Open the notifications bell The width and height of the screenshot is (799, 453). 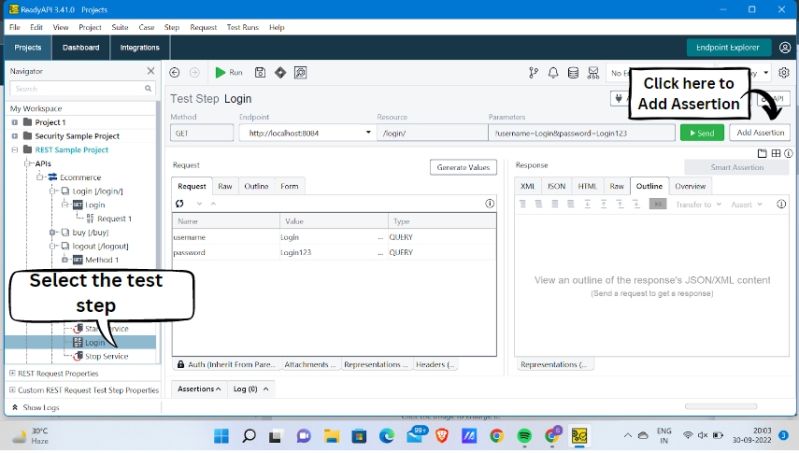553,73
